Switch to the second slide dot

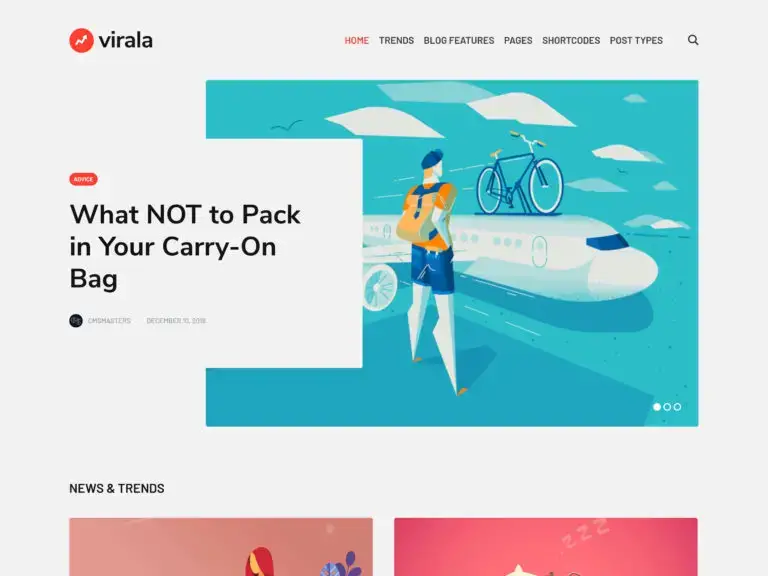coord(667,407)
